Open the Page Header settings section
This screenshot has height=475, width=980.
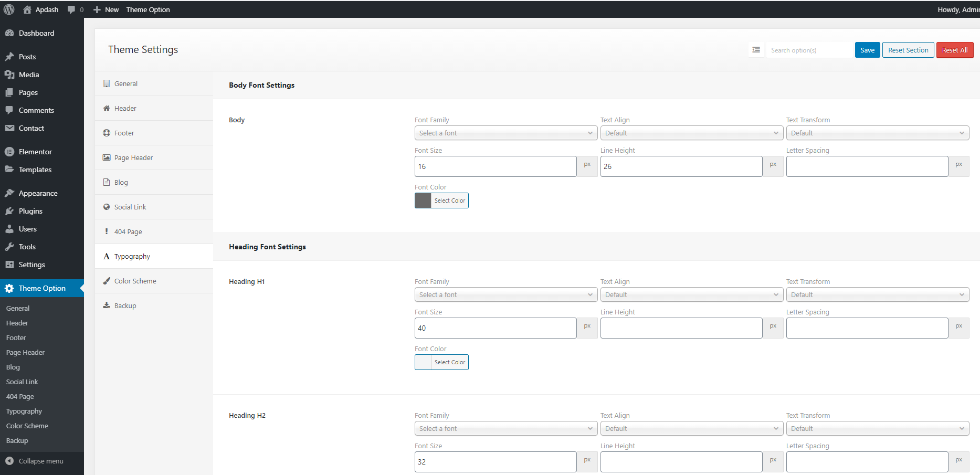[x=133, y=157]
